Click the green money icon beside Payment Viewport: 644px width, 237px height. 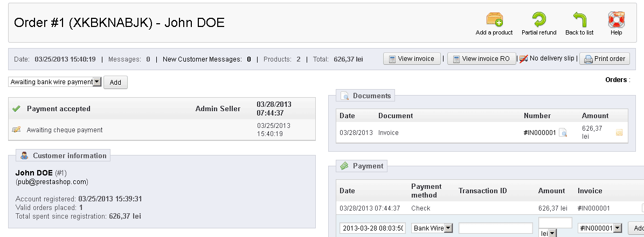pos(344,166)
